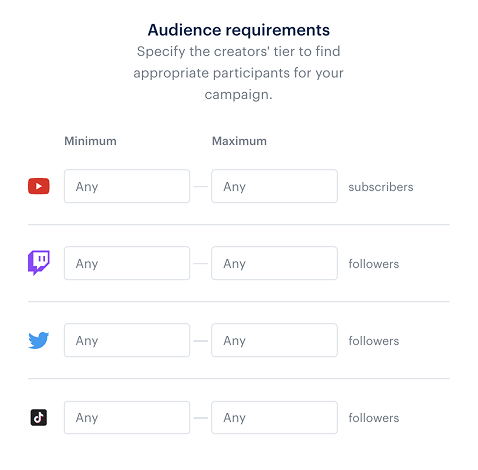Click the followers label in Twitter row

pos(374,341)
